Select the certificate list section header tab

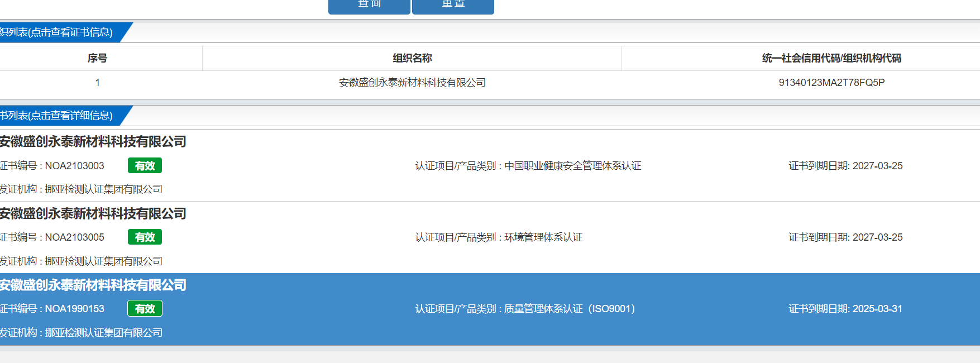[x=60, y=116]
